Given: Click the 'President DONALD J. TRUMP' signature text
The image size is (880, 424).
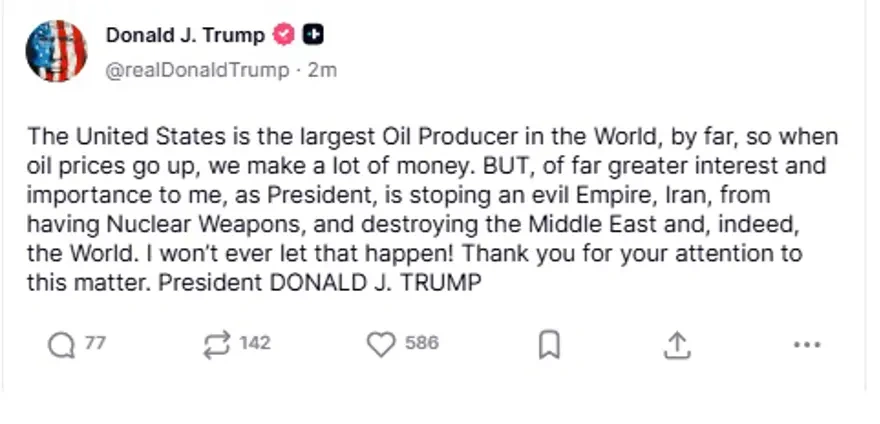Looking at the screenshot, I should point(321,283).
